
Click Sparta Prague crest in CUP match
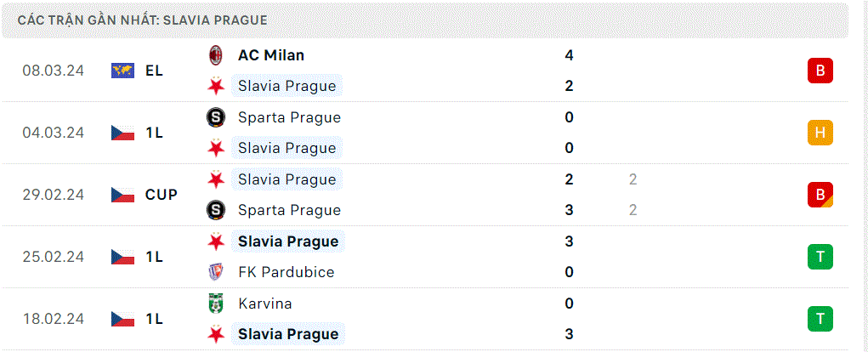click(x=215, y=210)
